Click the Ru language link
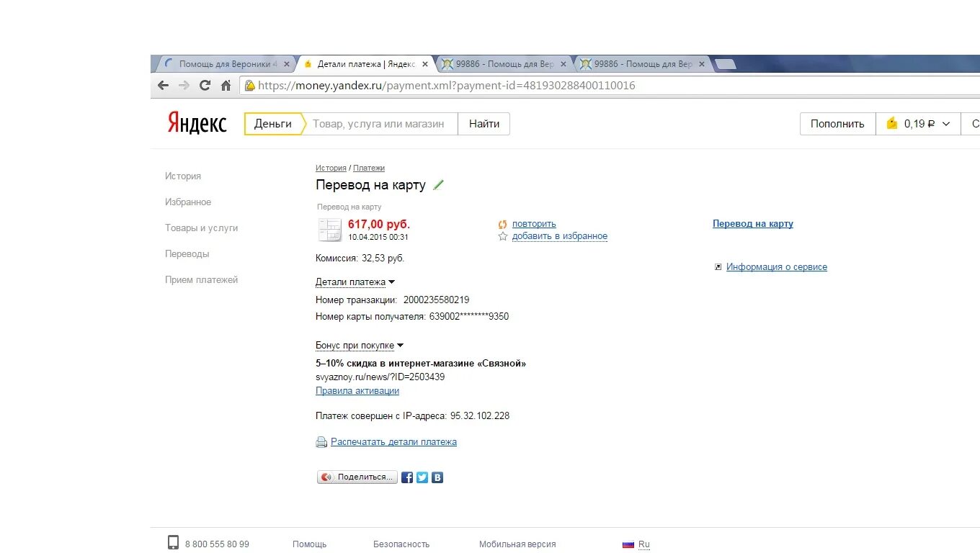 (644, 544)
